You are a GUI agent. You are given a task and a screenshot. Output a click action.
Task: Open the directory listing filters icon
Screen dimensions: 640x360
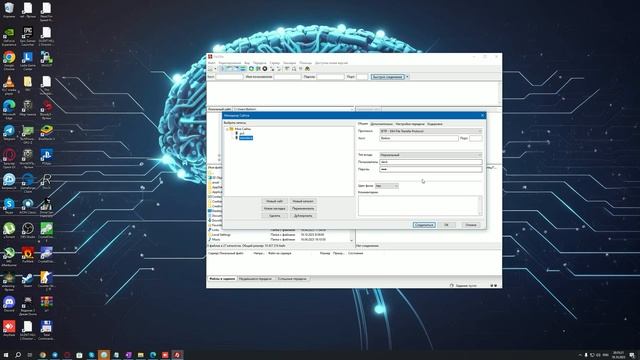pyautogui.click(x=287, y=69)
